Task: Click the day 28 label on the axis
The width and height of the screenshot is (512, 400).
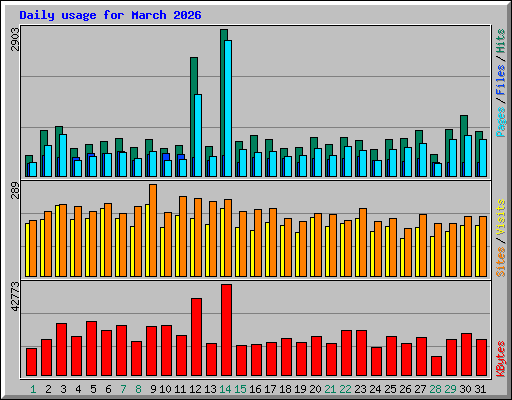Action: [x=435, y=389]
